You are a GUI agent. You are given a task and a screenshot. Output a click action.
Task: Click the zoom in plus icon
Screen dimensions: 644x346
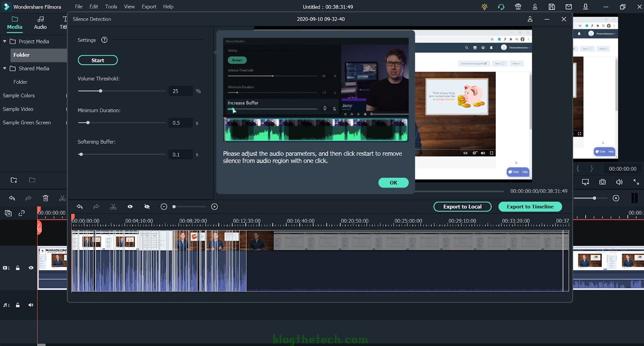pyautogui.click(x=215, y=207)
